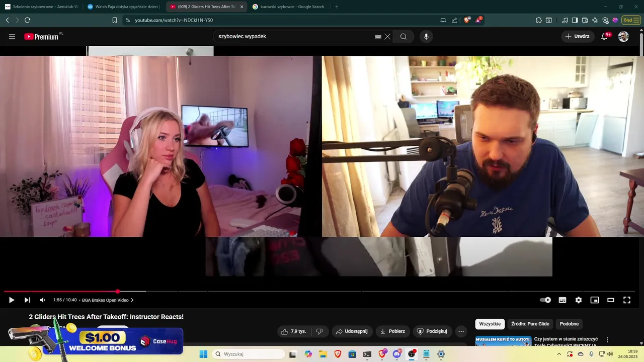Click the Podziękuj thanks button
644x362 pixels.
click(432, 331)
